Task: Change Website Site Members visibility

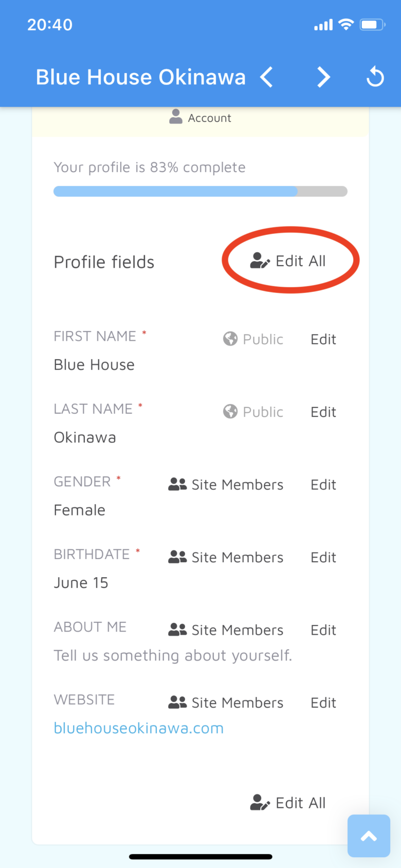Action: tap(226, 703)
